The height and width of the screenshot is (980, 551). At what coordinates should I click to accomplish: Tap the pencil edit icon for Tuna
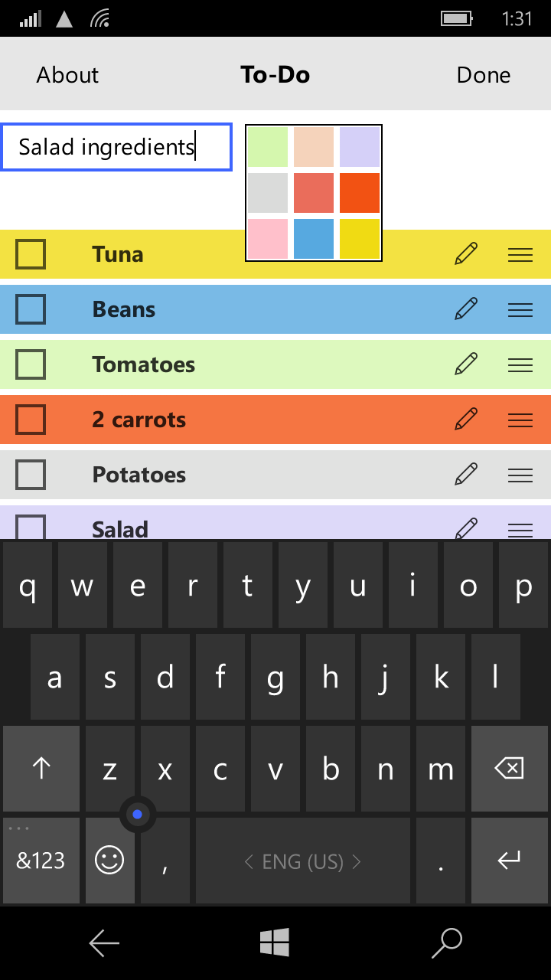click(466, 253)
